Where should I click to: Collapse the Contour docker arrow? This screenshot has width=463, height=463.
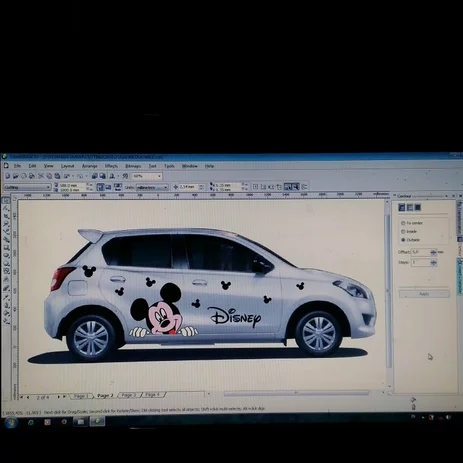[x=446, y=196]
